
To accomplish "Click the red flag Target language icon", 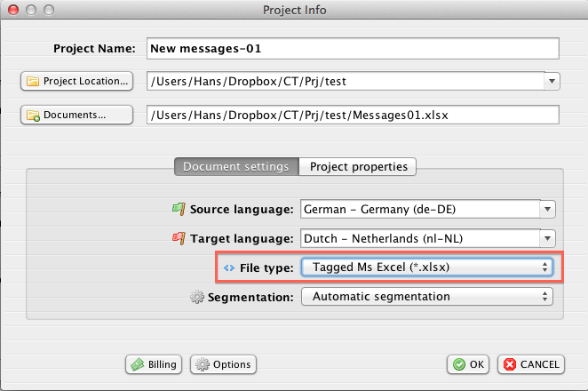I will point(178,238).
